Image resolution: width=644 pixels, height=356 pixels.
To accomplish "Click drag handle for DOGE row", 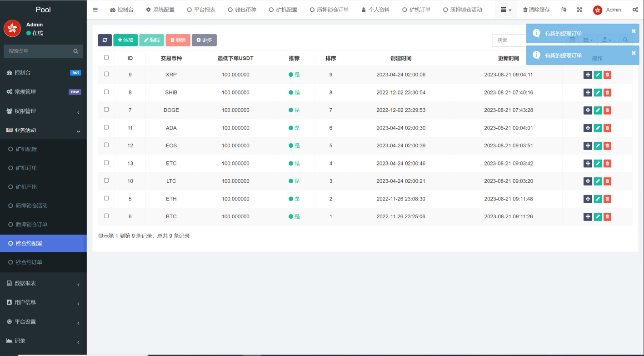I will (588, 110).
